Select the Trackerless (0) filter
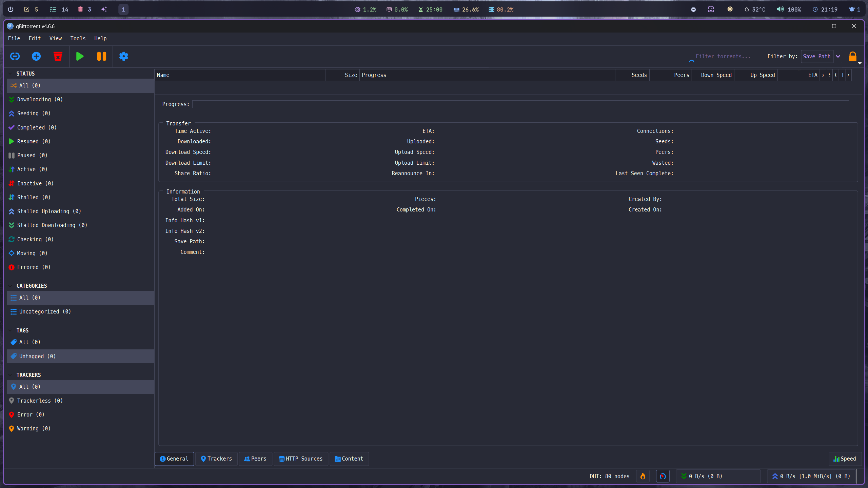The image size is (868, 488). (80, 401)
